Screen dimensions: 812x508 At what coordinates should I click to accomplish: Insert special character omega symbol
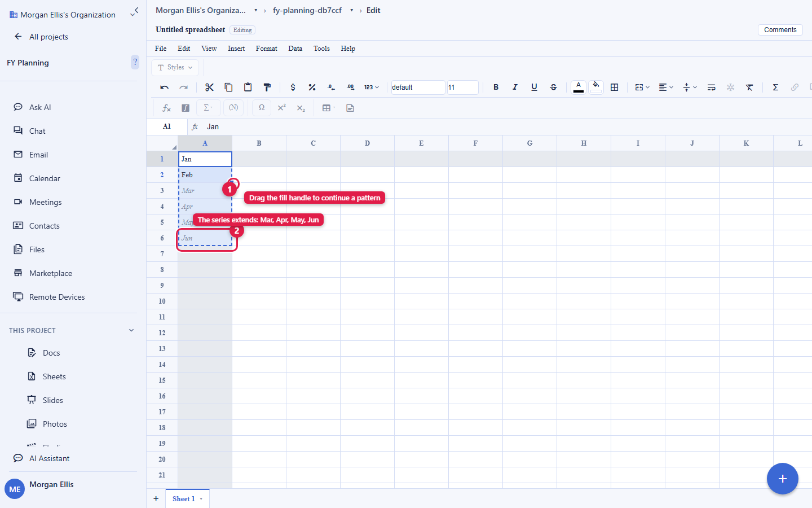(x=262, y=108)
